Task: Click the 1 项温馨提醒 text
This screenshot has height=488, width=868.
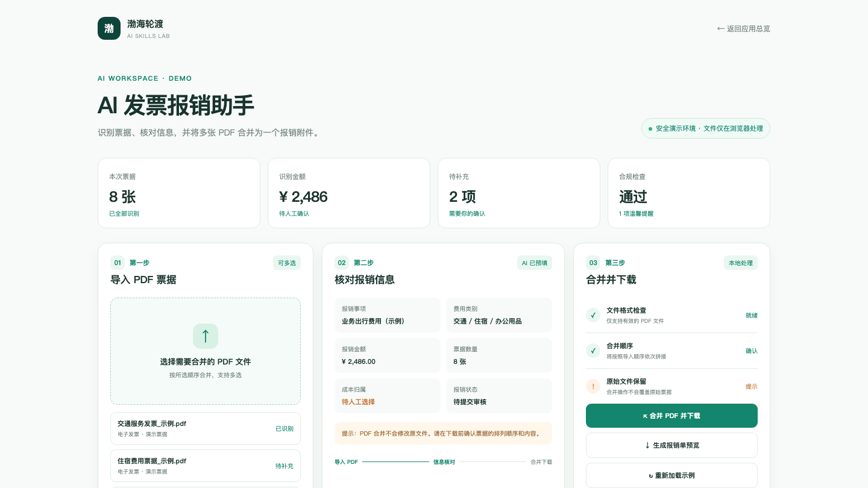Action: [636, 214]
